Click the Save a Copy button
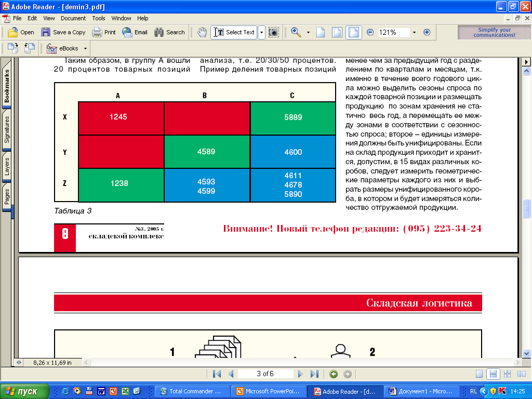This screenshot has height=399, width=532. pyautogui.click(x=63, y=32)
